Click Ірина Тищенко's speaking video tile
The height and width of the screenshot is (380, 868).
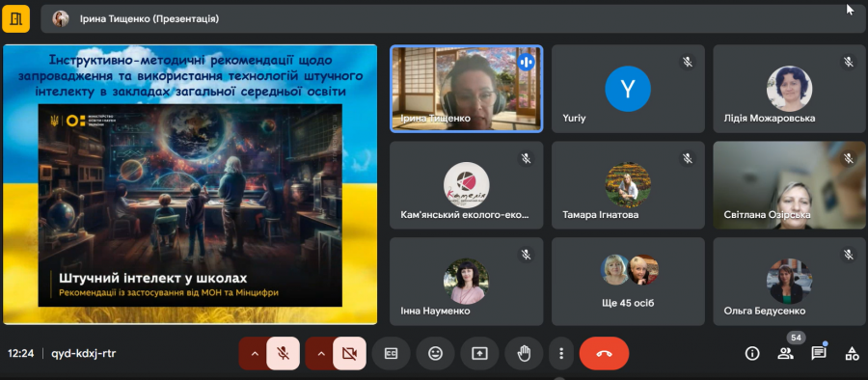(x=466, y=89)
